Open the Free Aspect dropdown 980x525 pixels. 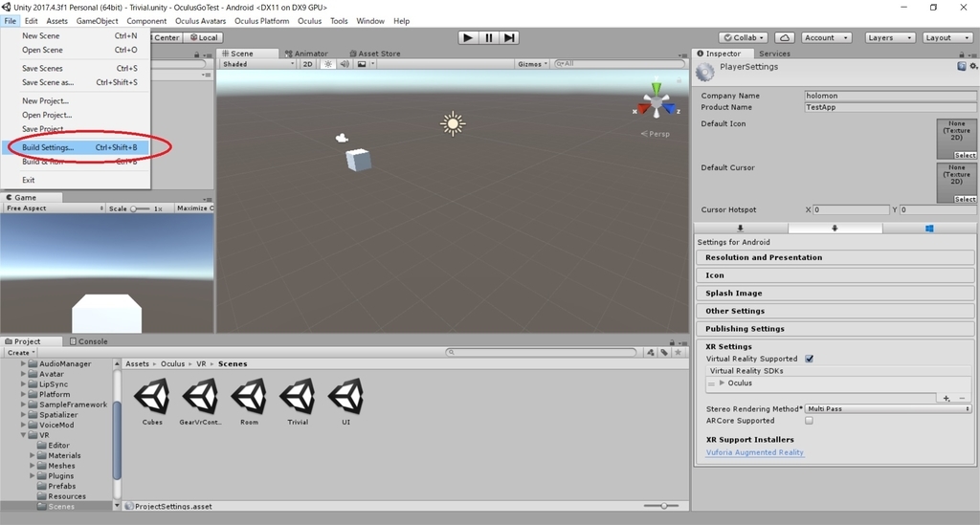point(55,208)
